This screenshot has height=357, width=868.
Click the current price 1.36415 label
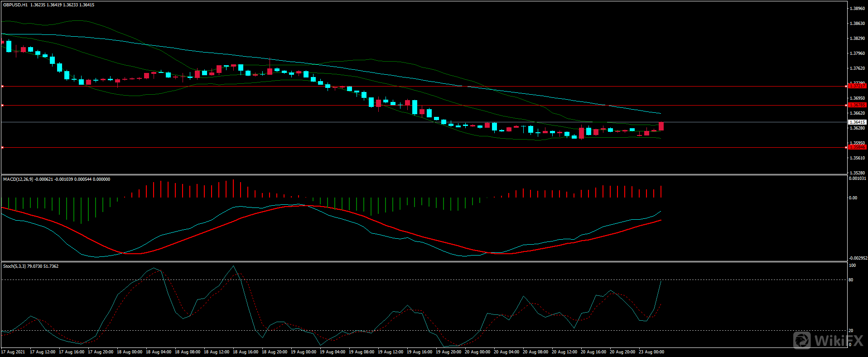click(857, 122)
